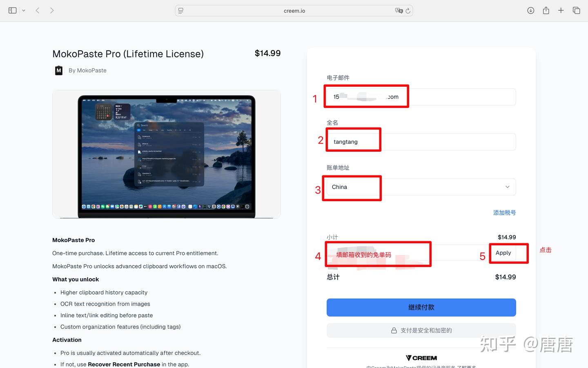Go back to previous page

click(x=38, y=11)
